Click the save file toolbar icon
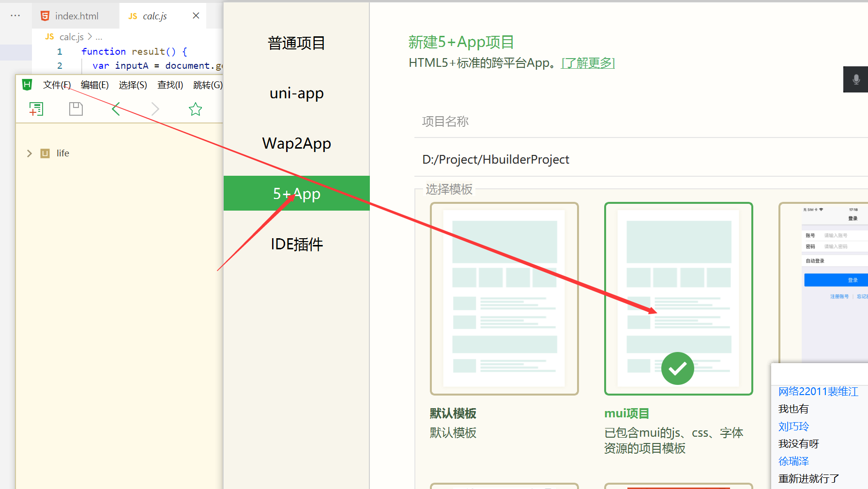Viewport: 868px width, 489px height. coord(76,109)
